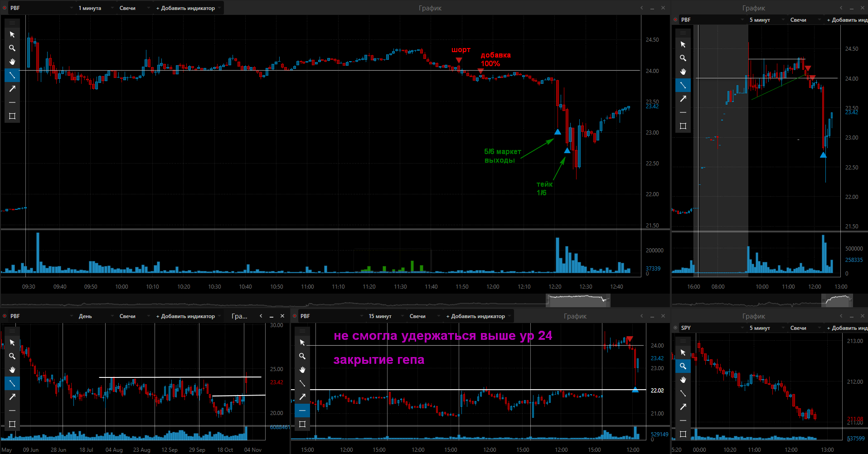Viewport: 868px width, 454px height.
Task: Select the trend line tool in the SPY chart
Action: point(683,393)
